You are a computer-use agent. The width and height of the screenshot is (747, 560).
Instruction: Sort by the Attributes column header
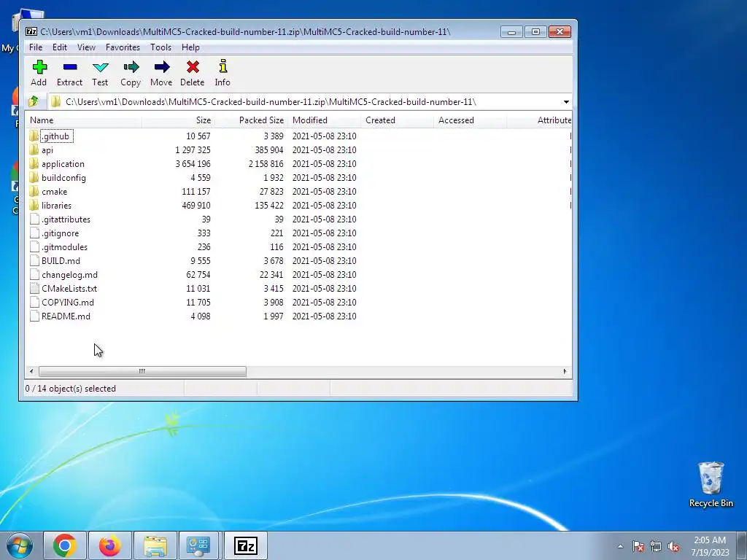click(x=540, y=120)
